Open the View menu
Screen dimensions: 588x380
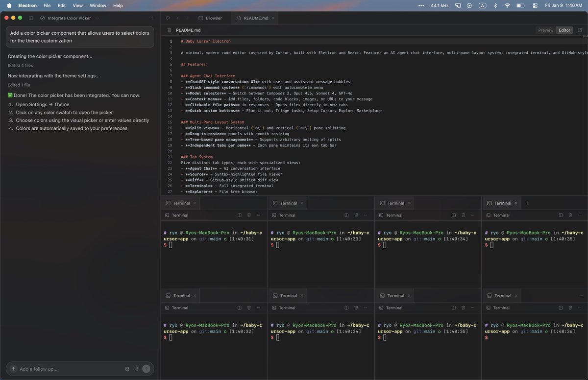pyautogui.click(x=77, y=5)
